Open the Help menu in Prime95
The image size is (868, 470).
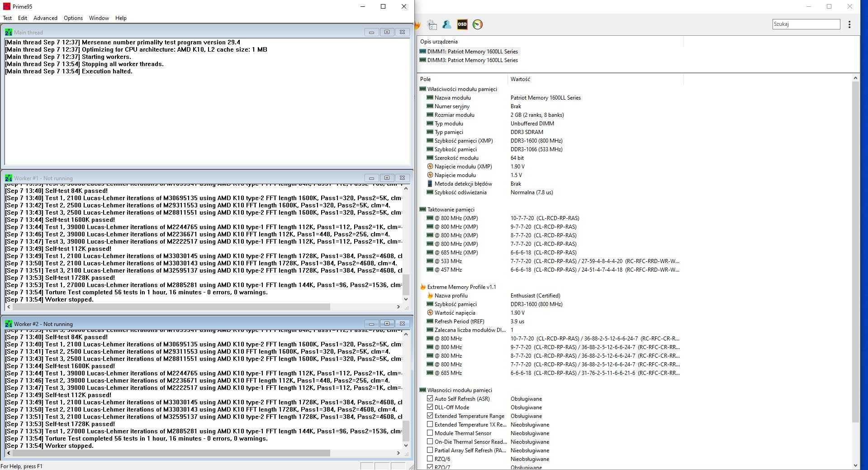pos(121,18)
